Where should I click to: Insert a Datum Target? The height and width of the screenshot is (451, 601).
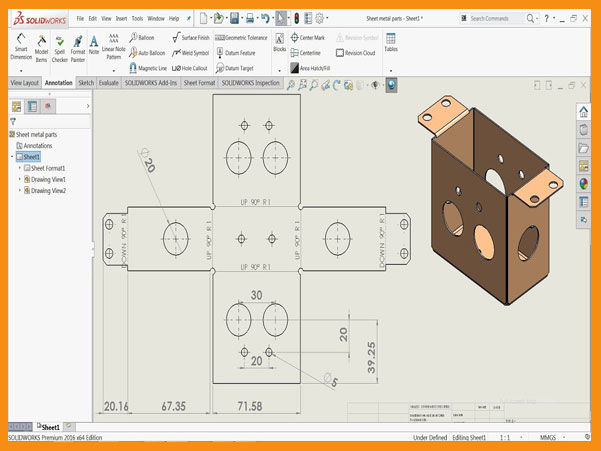click(x=235, y=68)
